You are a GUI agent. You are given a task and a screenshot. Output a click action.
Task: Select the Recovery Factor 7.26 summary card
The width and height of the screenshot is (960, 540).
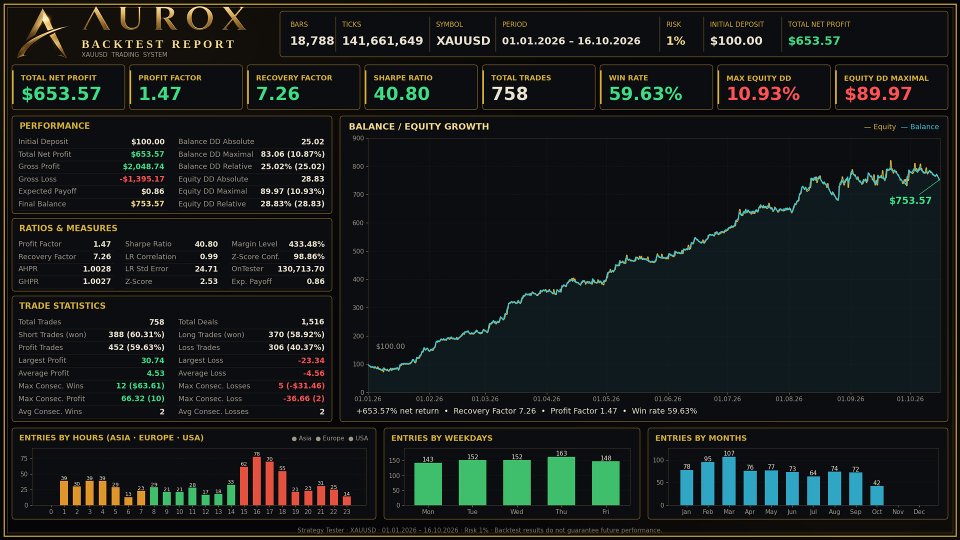(304, 87)
